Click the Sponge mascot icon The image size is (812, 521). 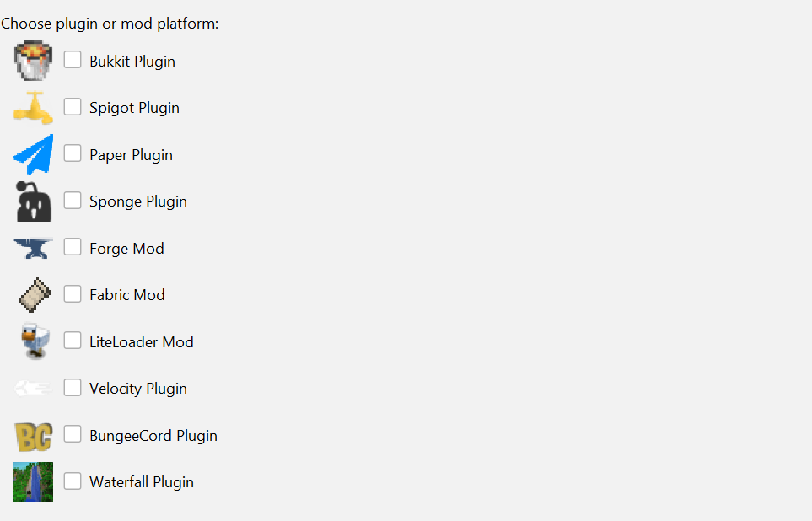pyautogui.click(x=32, y=201)
